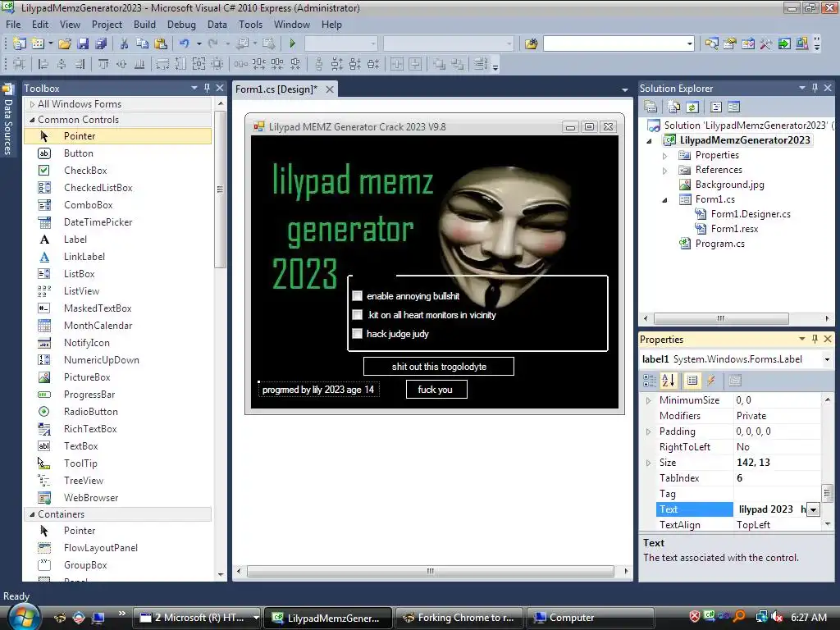
Task: Expand the Padding property row
Action: [x=649, y=431]
